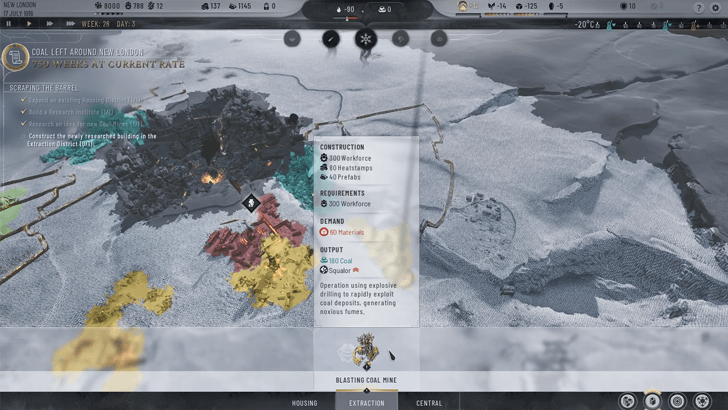Image resolution: width=728 pixels, height=410 pixels.
Task: Switch to the Housing tab
Action: 304,403
